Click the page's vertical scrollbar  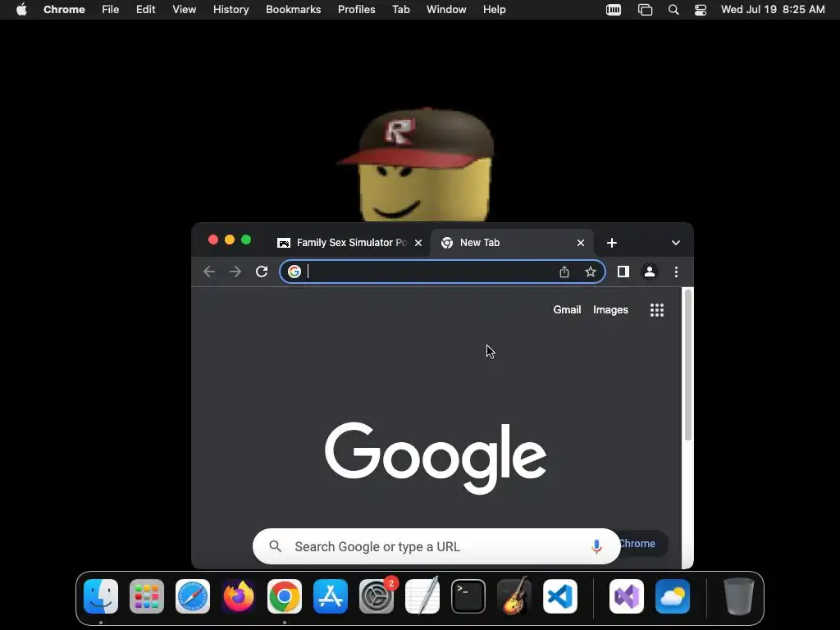coord(688,365)
